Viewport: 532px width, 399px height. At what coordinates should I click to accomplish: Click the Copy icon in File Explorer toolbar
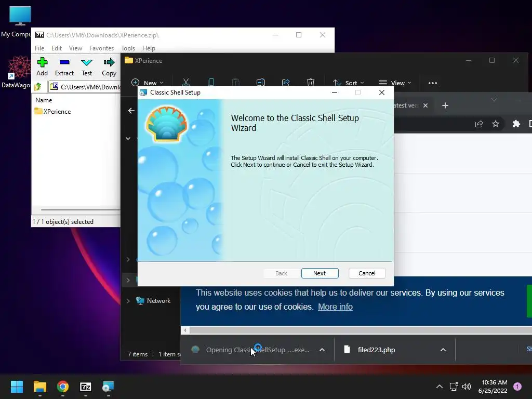[x=211, y=83]
